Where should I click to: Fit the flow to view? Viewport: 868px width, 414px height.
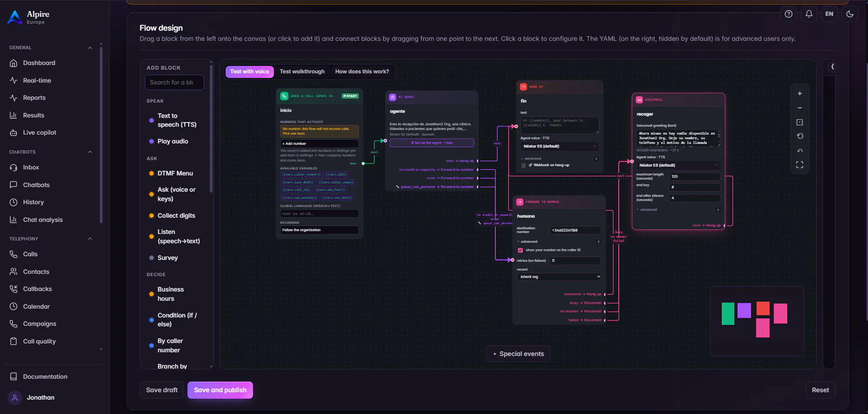[x=800, y=122]
